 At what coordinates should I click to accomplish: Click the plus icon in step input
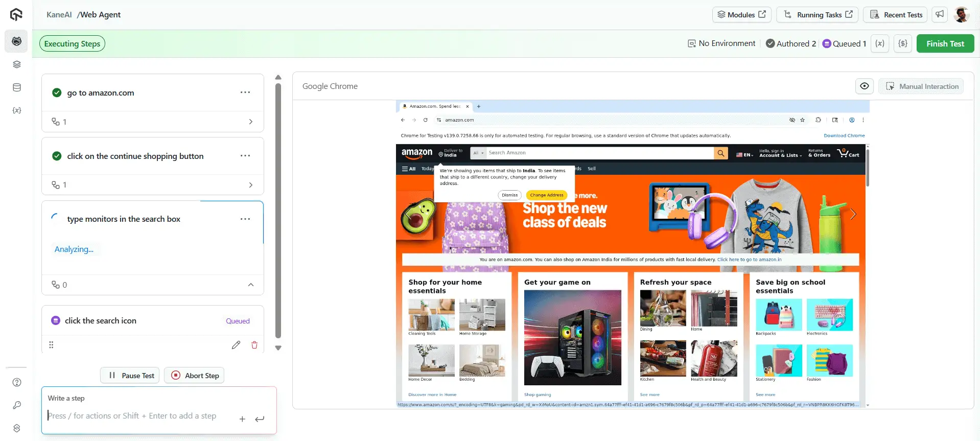coord(242,419)
